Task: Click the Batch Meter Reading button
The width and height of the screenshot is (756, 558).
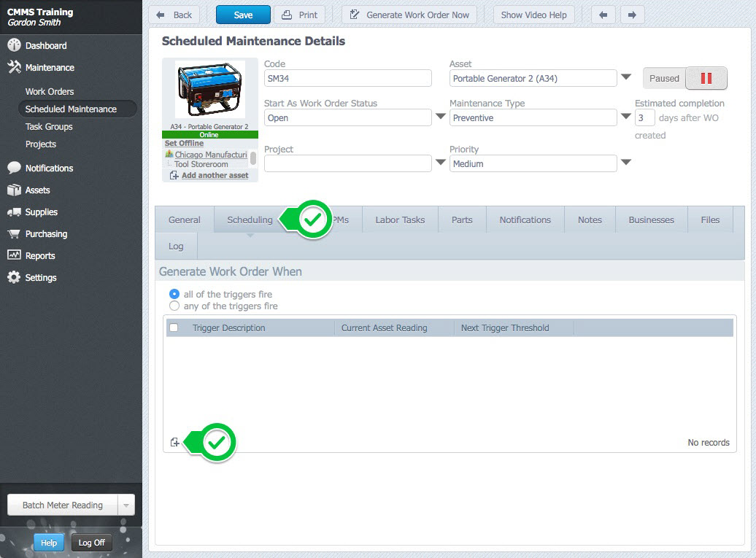Action: pos(63,505)
